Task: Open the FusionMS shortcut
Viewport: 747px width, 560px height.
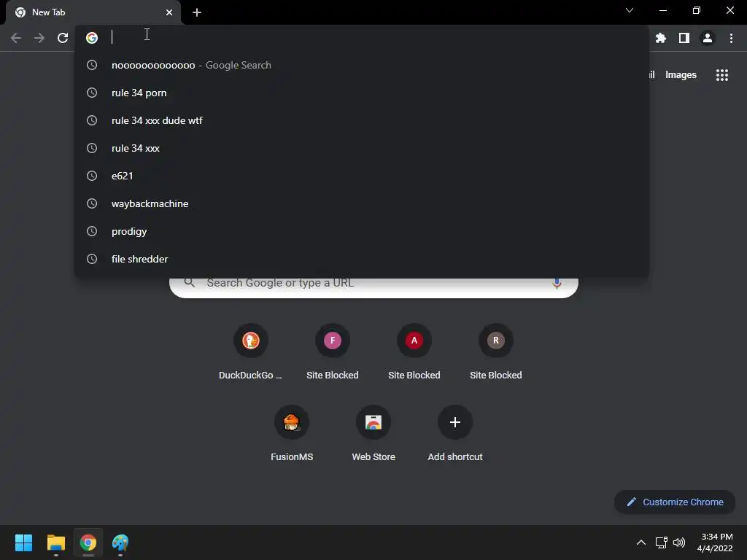Action: tap(292, 433)
